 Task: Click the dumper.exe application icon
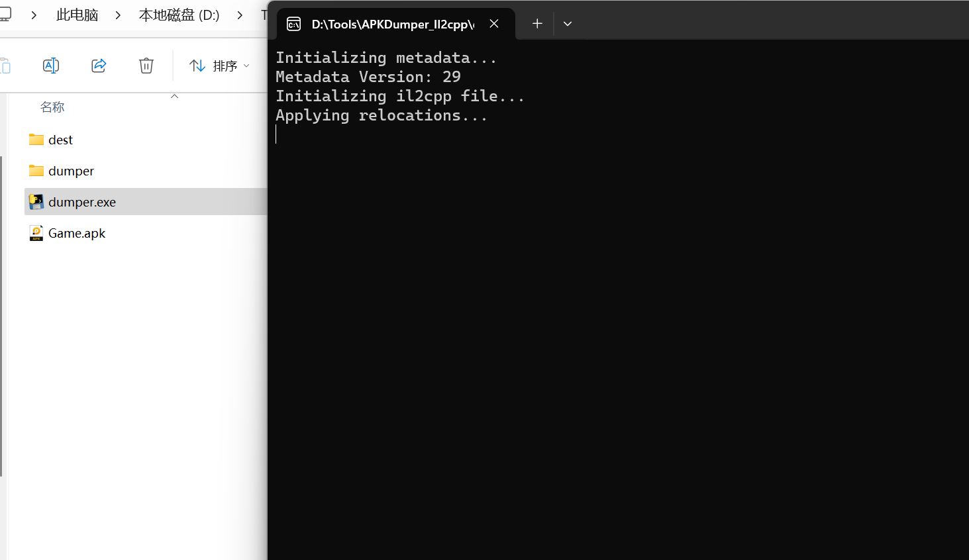tap(36, 202)
